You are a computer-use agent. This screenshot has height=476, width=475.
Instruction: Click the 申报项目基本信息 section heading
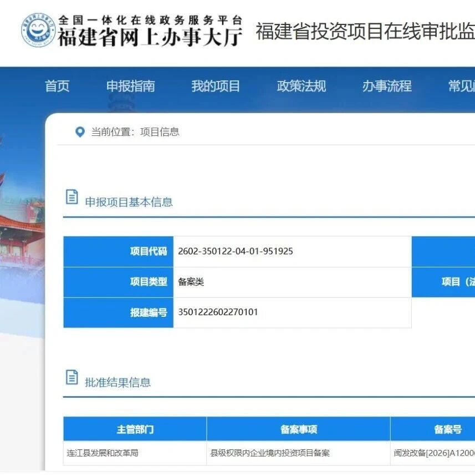click(129, 202)
